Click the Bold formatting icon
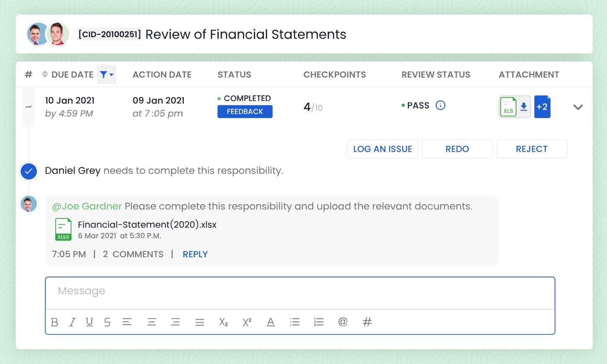The height and width of the screenshot is (364, 607). [x=54, y=322]
